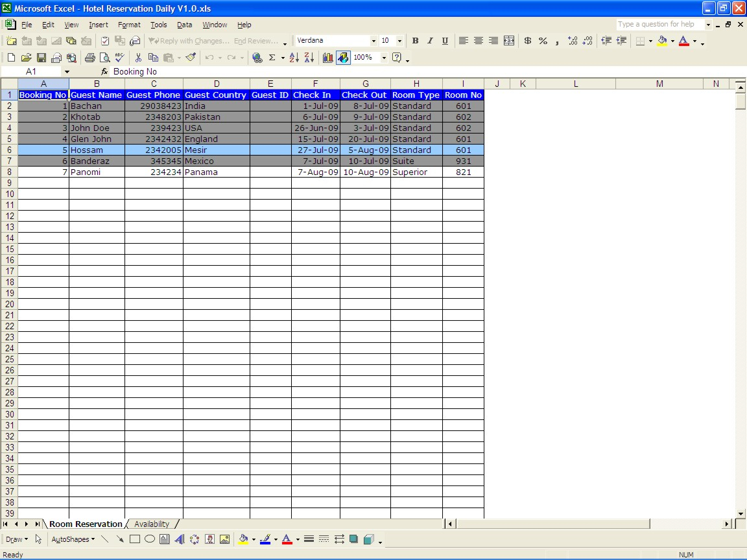Switch to the Availability sheet tab
The height and width of the screenshot is (560, 747).
154,524
